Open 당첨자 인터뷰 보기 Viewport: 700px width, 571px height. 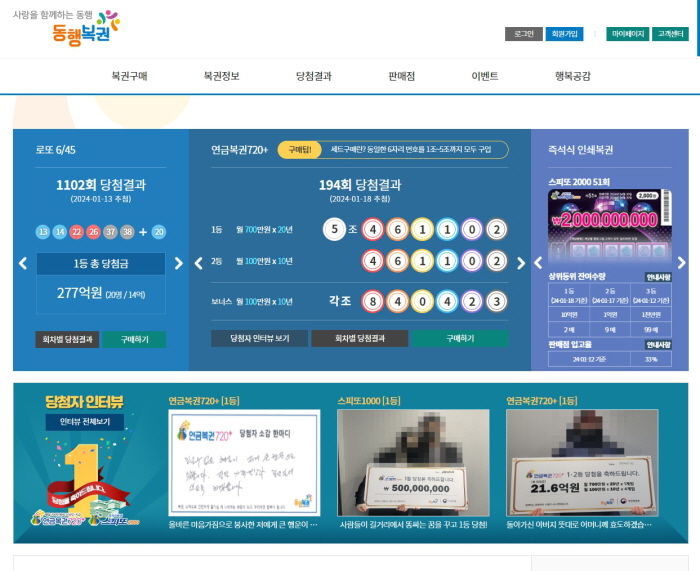pos(259,338)
